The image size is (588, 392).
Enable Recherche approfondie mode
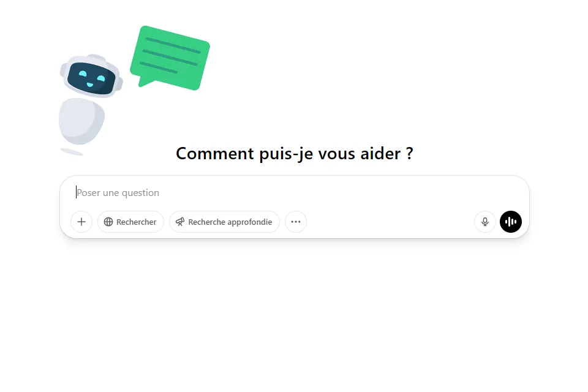pos(224,222)
